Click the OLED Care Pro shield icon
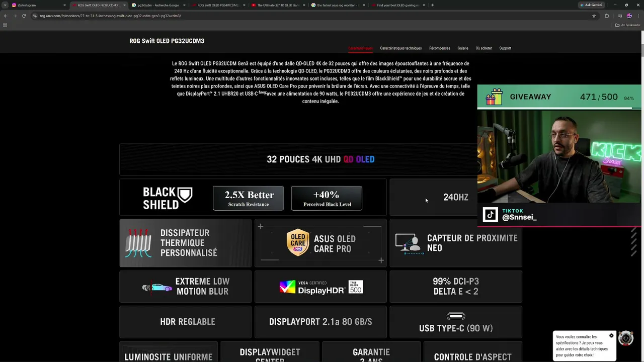The image size is (644, 362). 298,242
